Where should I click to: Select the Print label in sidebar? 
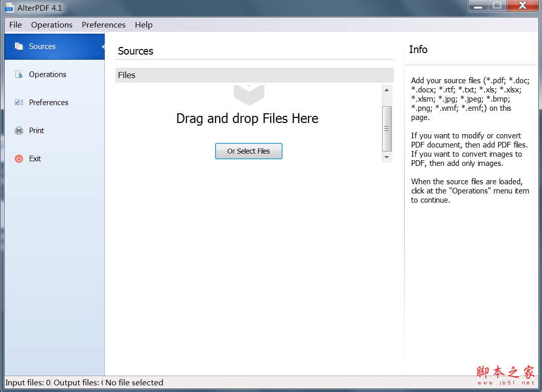[36, 131]
